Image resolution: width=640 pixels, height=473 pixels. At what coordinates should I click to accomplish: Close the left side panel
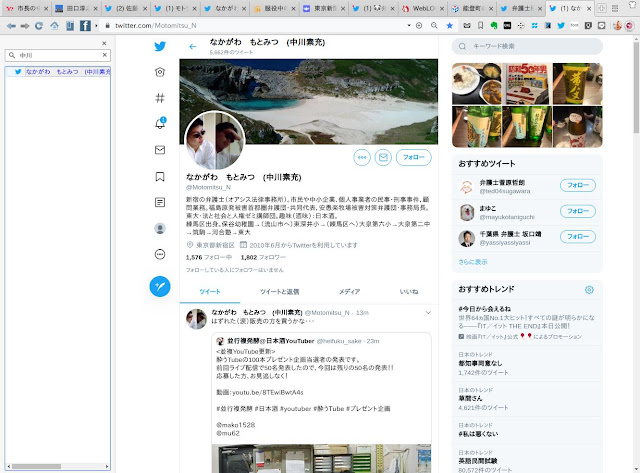click(104, 43)
